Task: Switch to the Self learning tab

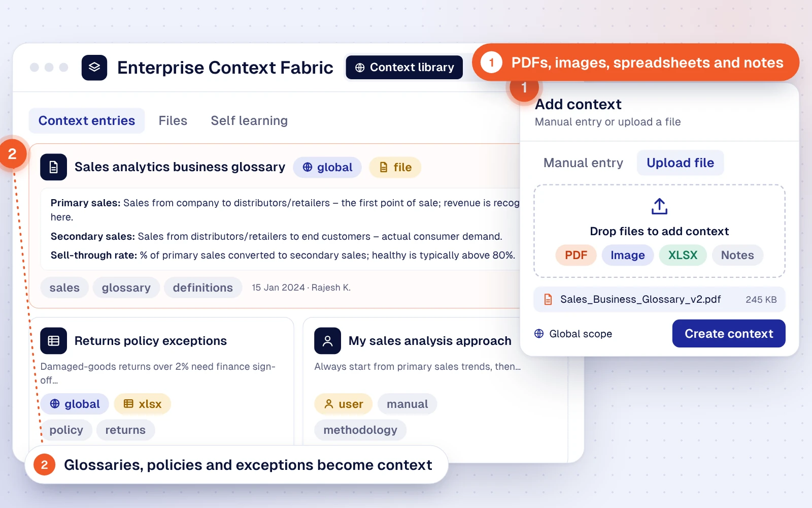Action: click(x=249, y=121)
